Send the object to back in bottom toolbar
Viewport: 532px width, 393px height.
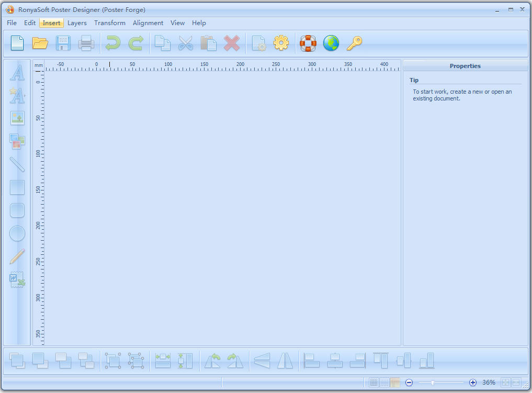pyautogui.click(x=86, y=361)
